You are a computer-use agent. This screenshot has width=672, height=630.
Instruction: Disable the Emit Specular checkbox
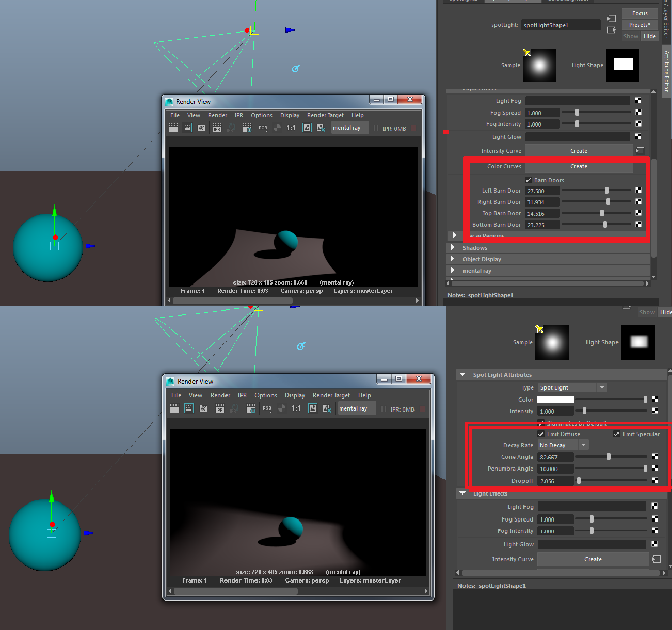(617, 434)
